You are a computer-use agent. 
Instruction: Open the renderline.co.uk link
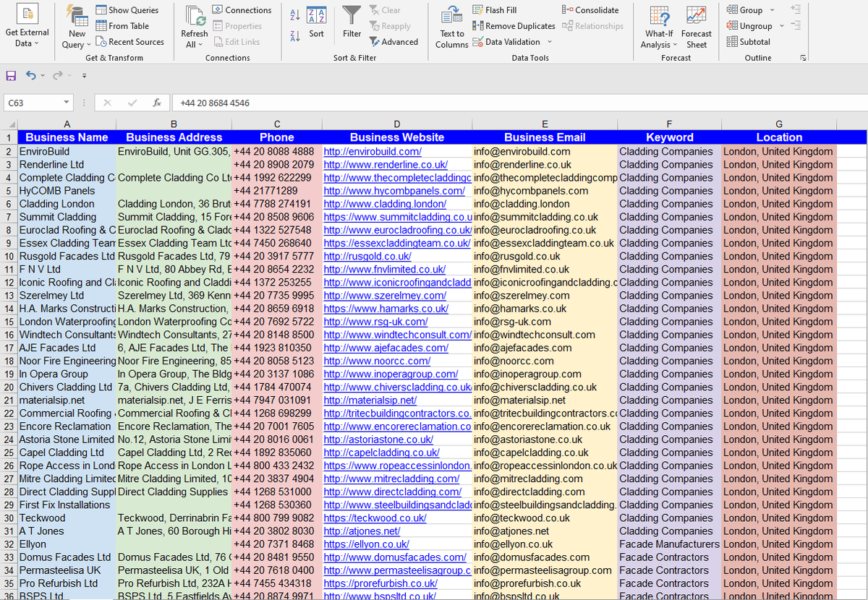[386, 165]
